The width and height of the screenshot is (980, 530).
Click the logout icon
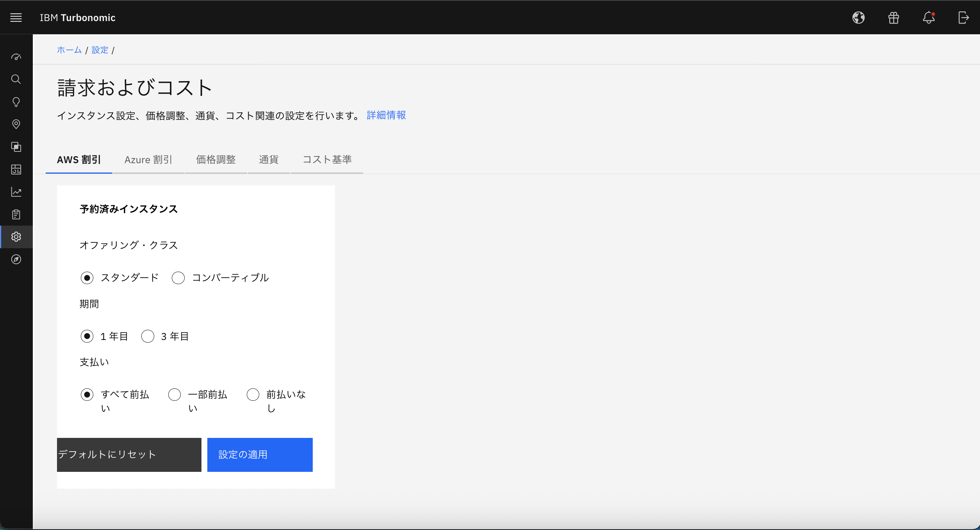tap(963, 18)
